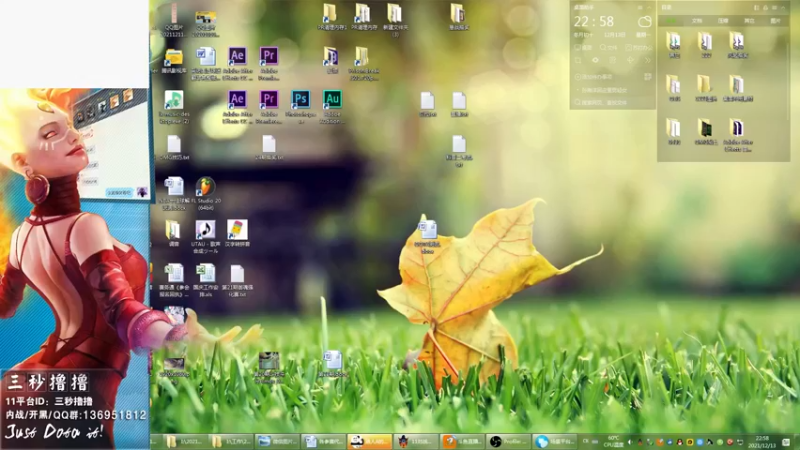This screenshot has width=800, height=450.
Task: Launch the Adobe Audition desktop shortcut
Action: 332,99
